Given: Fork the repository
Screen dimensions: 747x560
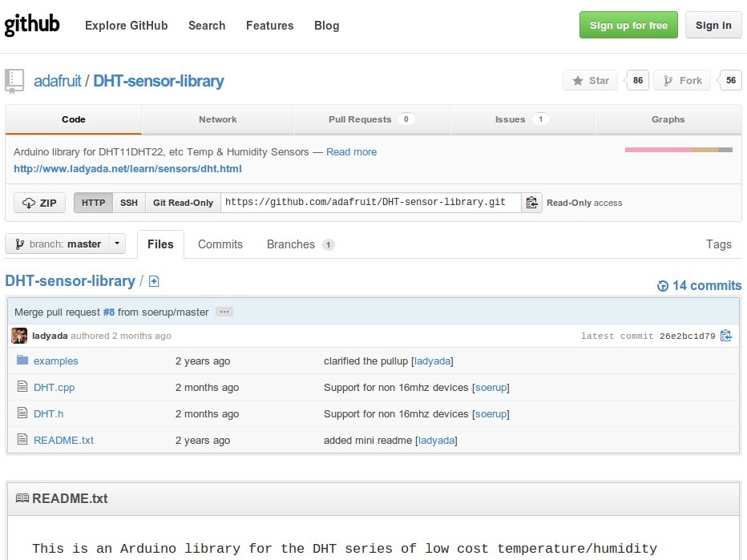Looking at the screenshot, I should pos(682,80).
